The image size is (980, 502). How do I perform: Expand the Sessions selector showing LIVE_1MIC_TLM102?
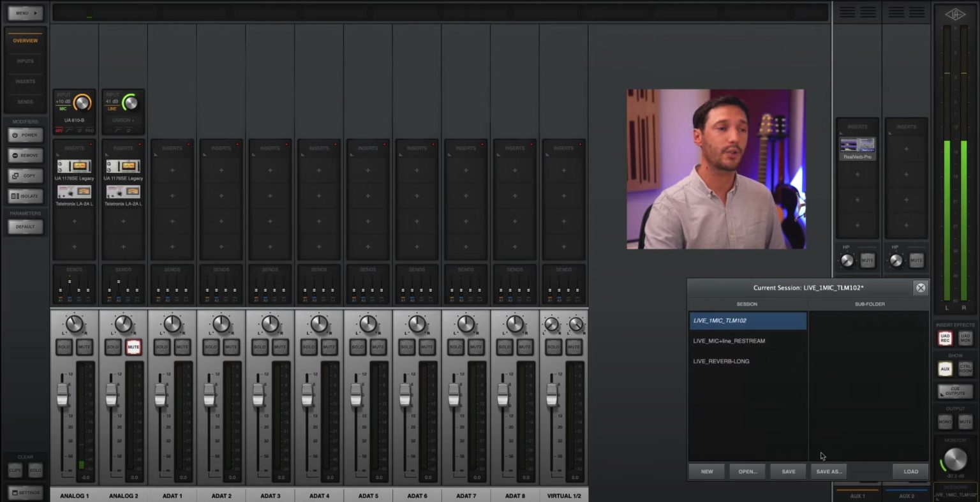(x=955, y=492)
